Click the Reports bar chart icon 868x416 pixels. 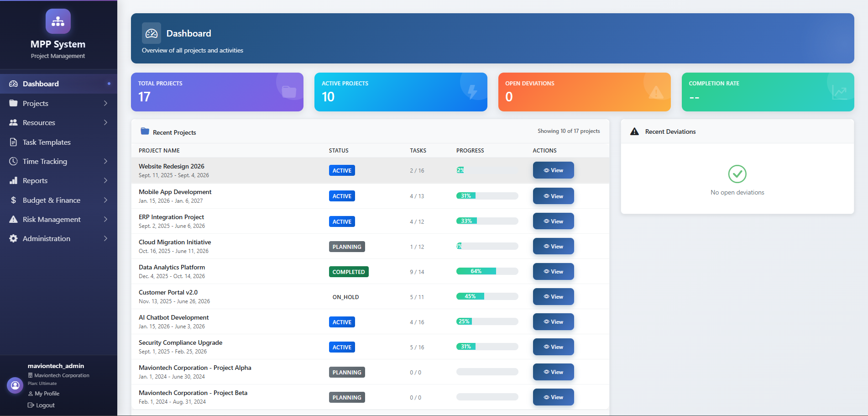point(13,180)
